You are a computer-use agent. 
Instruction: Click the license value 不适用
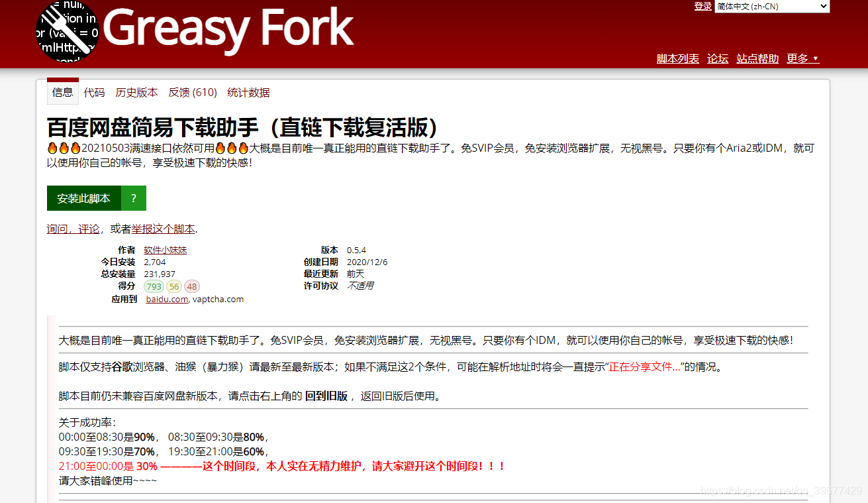point(360,286)
